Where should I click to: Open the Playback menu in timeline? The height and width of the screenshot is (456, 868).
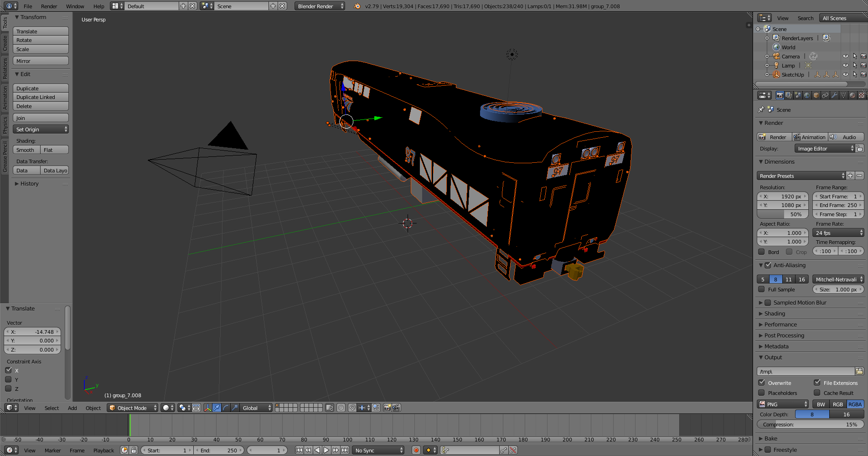click(103, 451)
